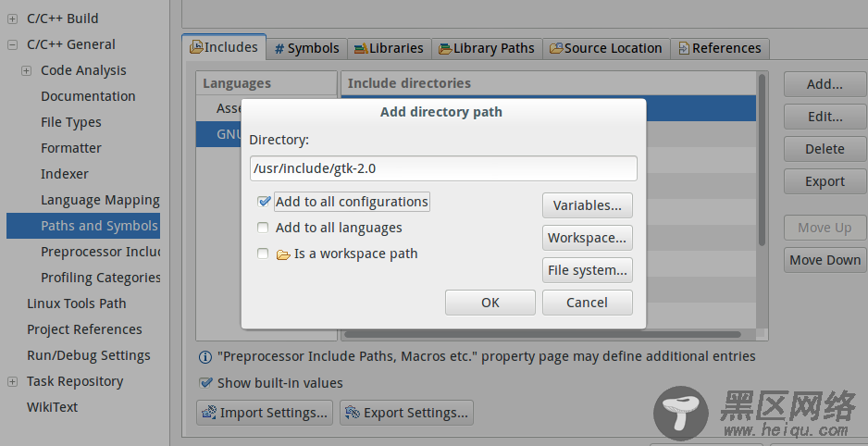Switch to the Library Paths tab
The height and width of the screenshot is (446, 868).
[487, 49]
